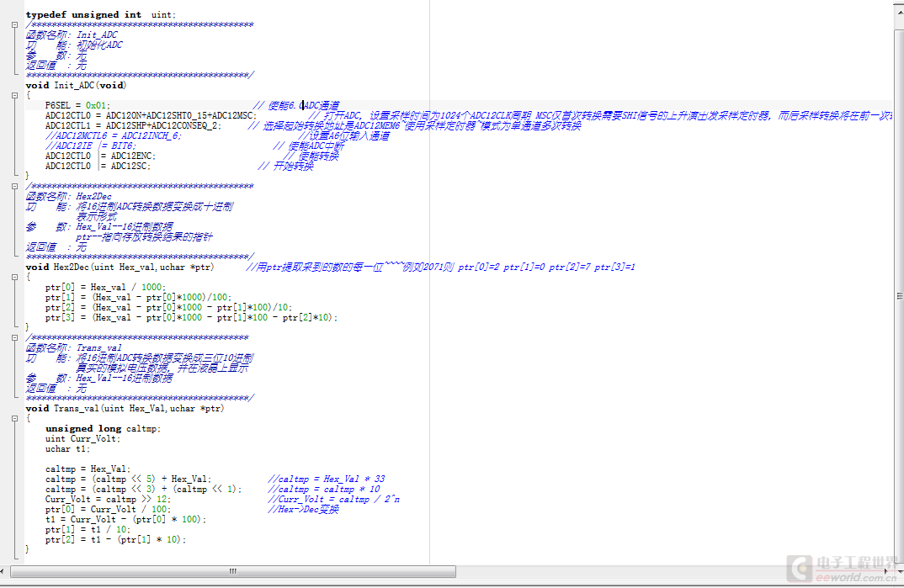Click the comment '//Curr_Volt = caltmp / 2^n'
The width and height of the screenshot is (904, 588).
pos(334,500)
